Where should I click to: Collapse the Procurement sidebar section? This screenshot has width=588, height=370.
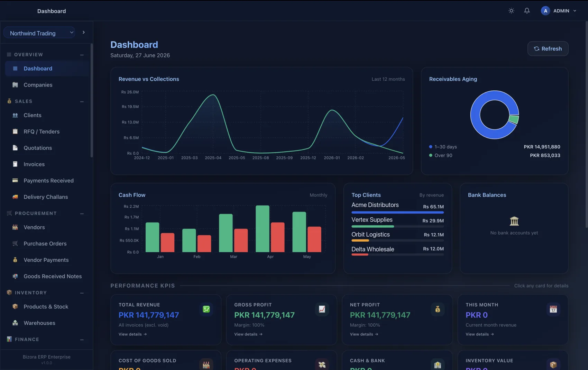click(x=82, y=214)
